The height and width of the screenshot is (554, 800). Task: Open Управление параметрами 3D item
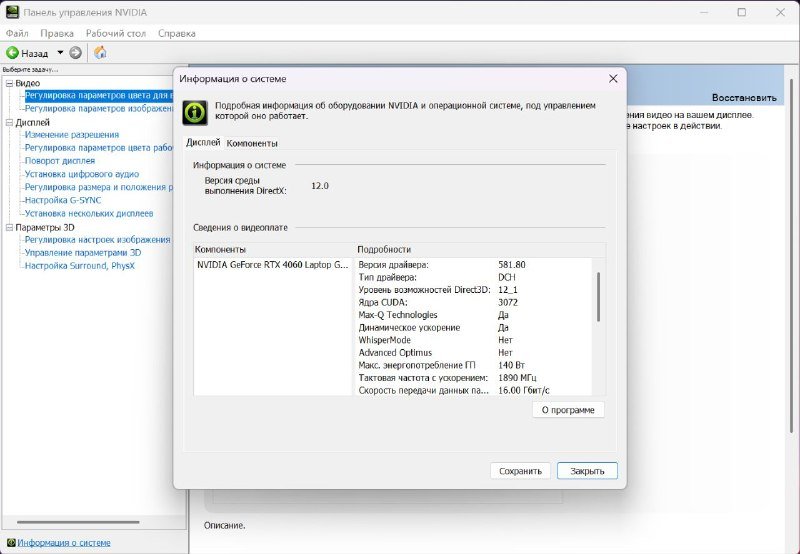pos(83,253)
